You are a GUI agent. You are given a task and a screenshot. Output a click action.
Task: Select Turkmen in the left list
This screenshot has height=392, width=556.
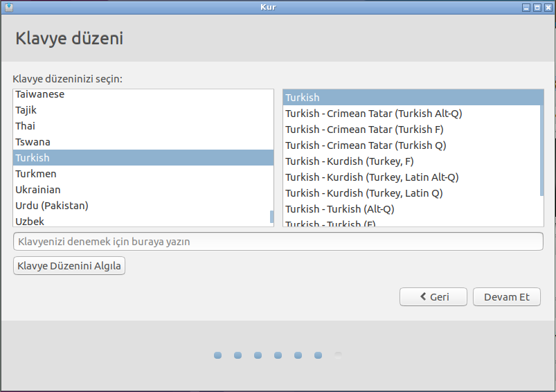36,174
